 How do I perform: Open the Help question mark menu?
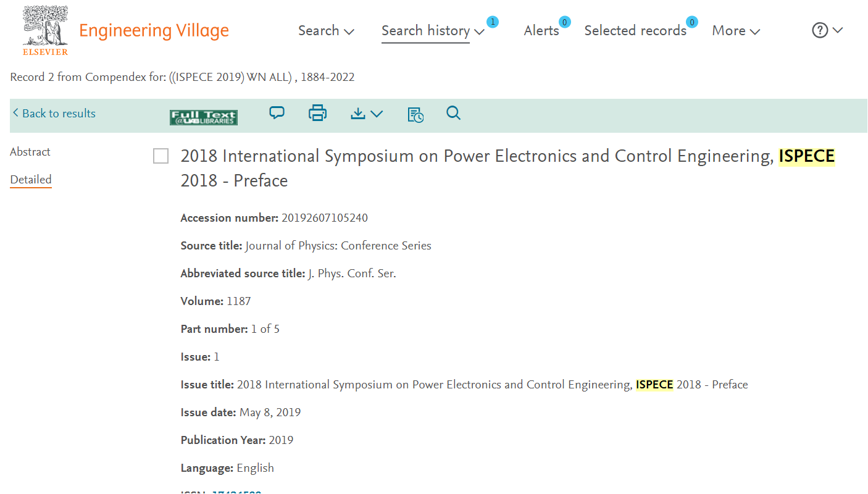click(x=827, y=30)
